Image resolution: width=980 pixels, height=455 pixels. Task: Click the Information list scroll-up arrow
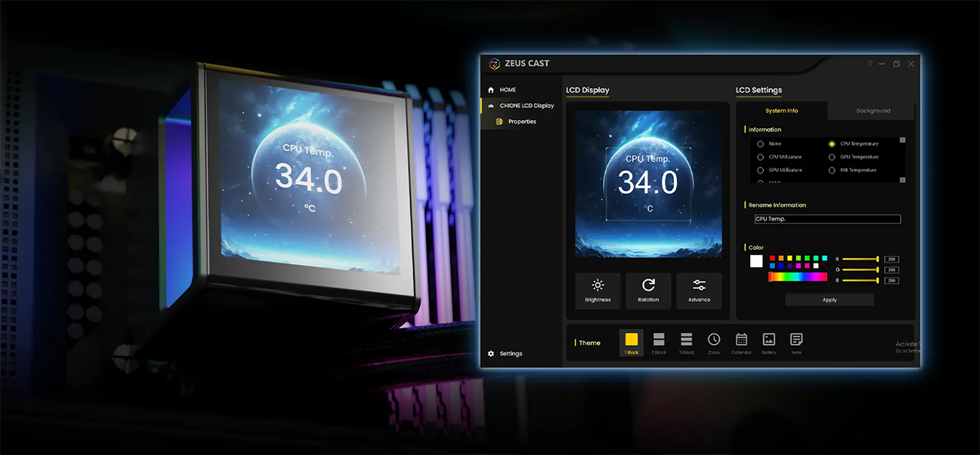click(902, 140)
